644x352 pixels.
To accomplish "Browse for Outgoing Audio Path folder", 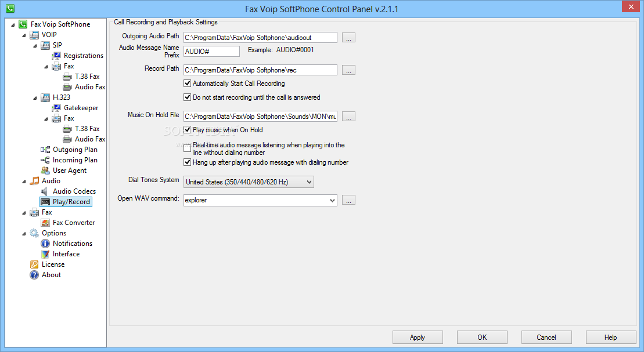I will click(348, 38).
